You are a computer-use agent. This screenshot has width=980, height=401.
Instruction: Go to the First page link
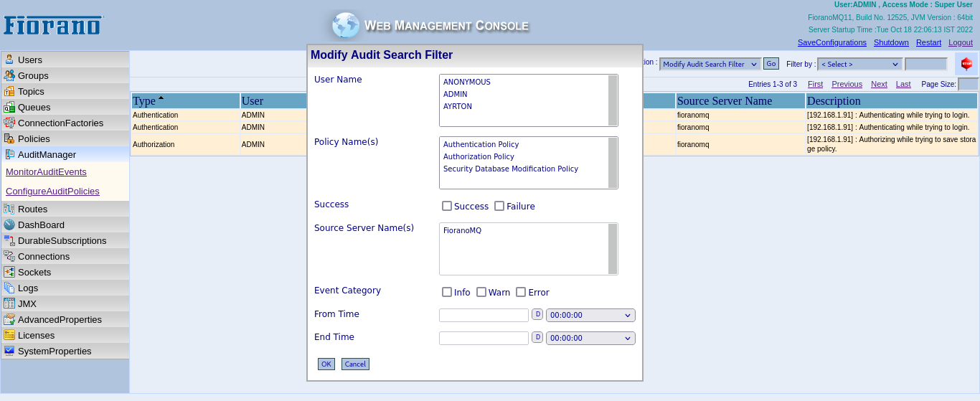(815, 84)
